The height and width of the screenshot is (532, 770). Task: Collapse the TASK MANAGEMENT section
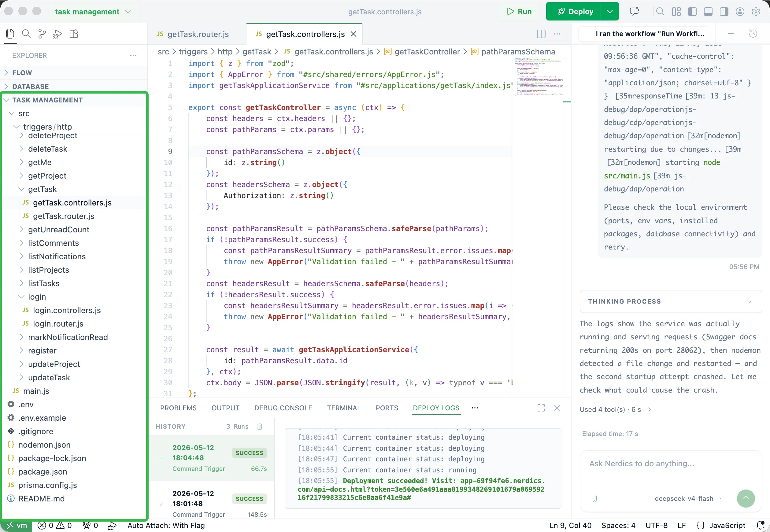74,100
